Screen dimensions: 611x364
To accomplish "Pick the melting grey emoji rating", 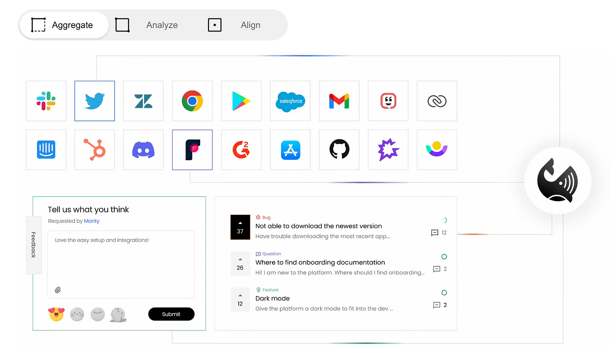I will click(x=118, y=315).
